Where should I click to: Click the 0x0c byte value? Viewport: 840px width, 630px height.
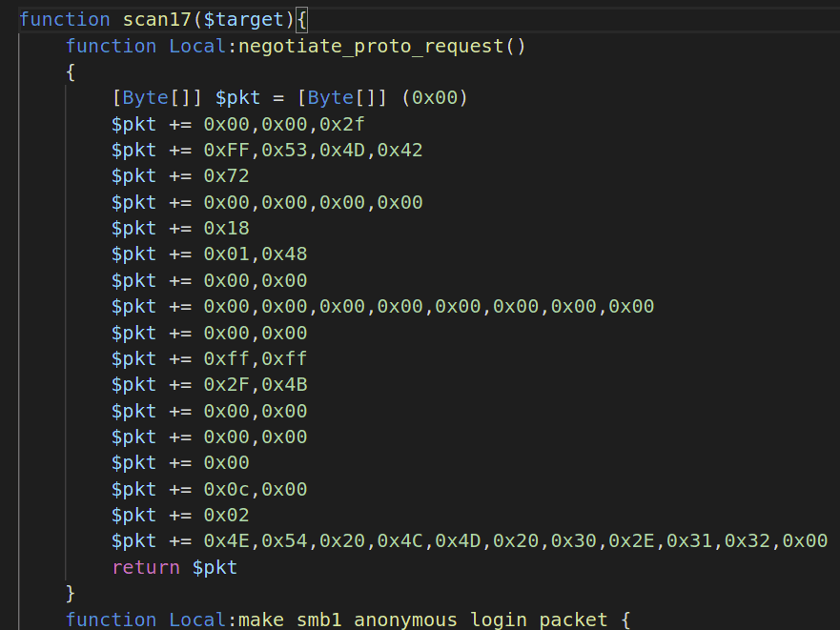pos(226,489)
